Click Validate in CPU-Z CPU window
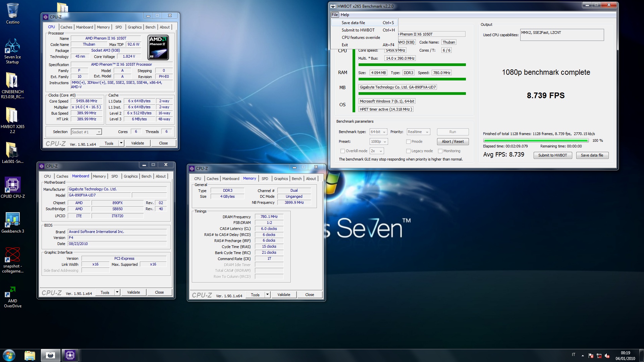Screen dimensions: 644x362 [138, 143]
